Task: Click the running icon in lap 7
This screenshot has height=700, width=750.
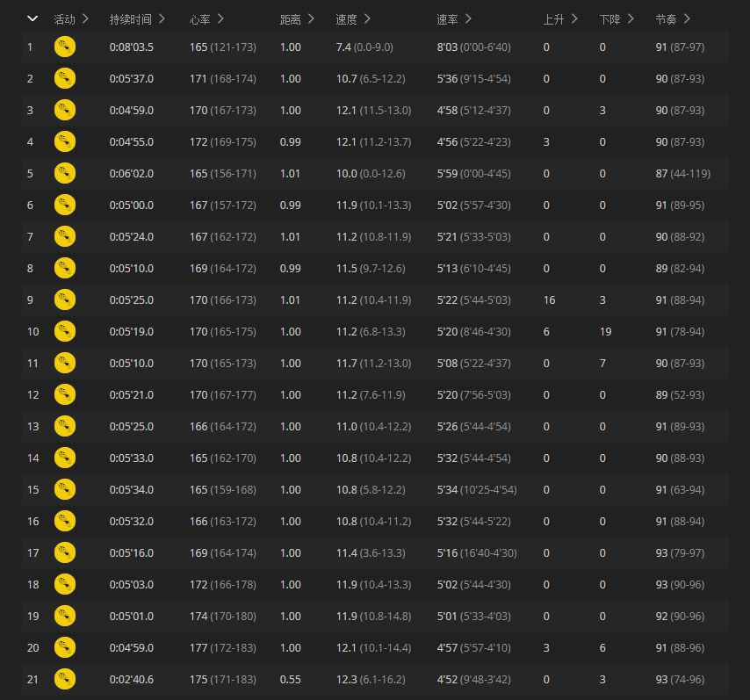Action: click(65, 236)
